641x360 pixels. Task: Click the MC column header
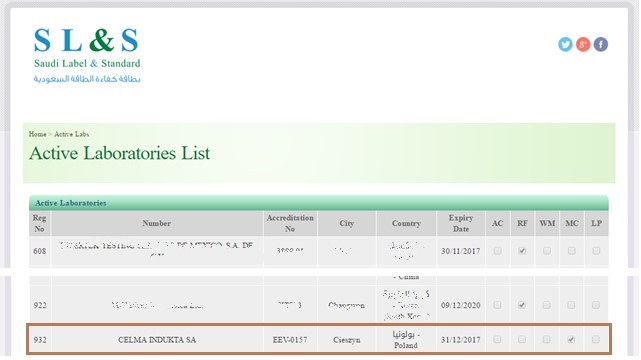(572, 224)
